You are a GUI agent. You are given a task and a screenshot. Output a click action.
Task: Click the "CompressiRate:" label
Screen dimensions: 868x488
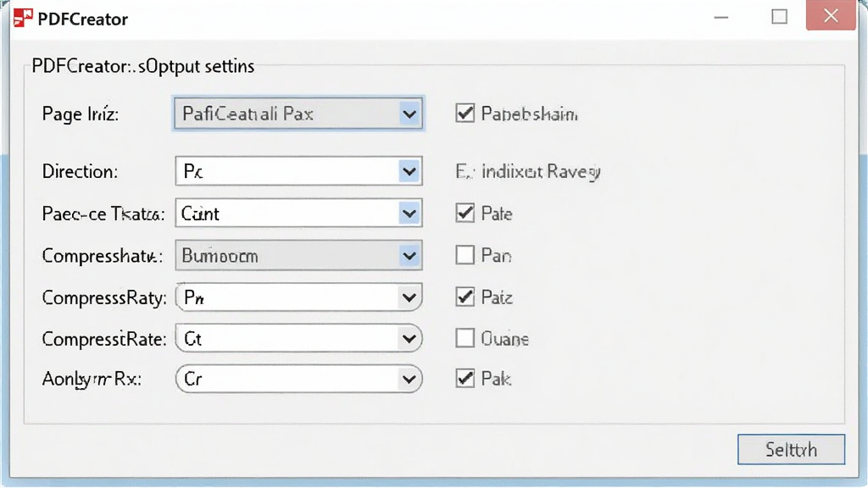tap(104, 339)
